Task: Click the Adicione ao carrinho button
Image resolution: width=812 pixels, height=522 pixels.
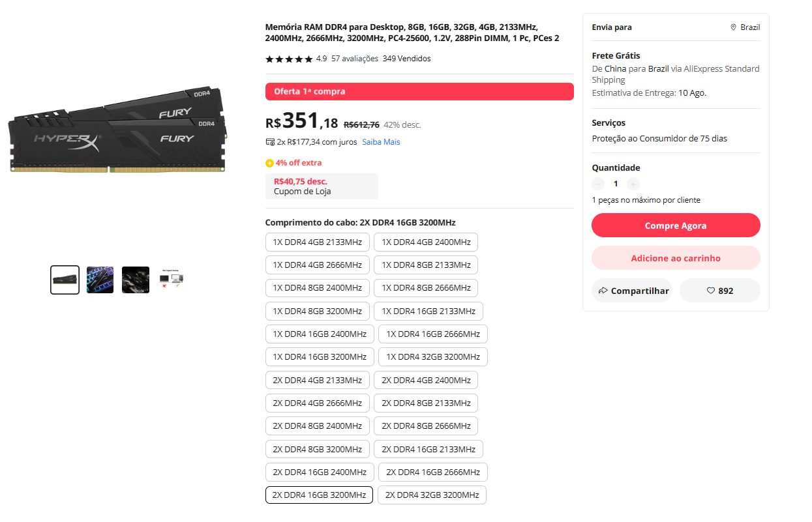Action: [x=676, y=258]
